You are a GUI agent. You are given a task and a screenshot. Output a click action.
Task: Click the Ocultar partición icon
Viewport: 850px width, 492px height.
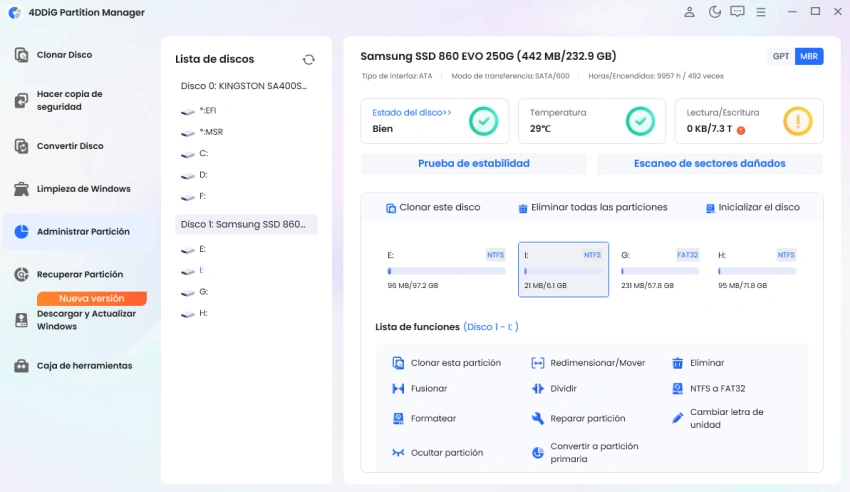click(398, 452)
